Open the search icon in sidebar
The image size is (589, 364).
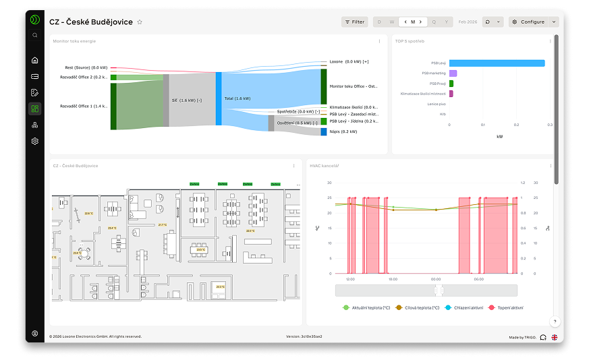tap(34, 35)
